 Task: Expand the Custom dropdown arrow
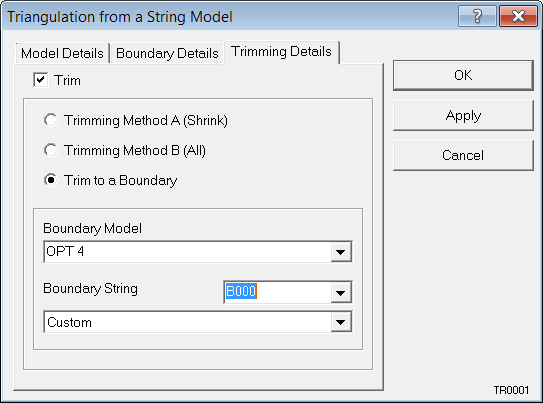click(x=341, y=322)
